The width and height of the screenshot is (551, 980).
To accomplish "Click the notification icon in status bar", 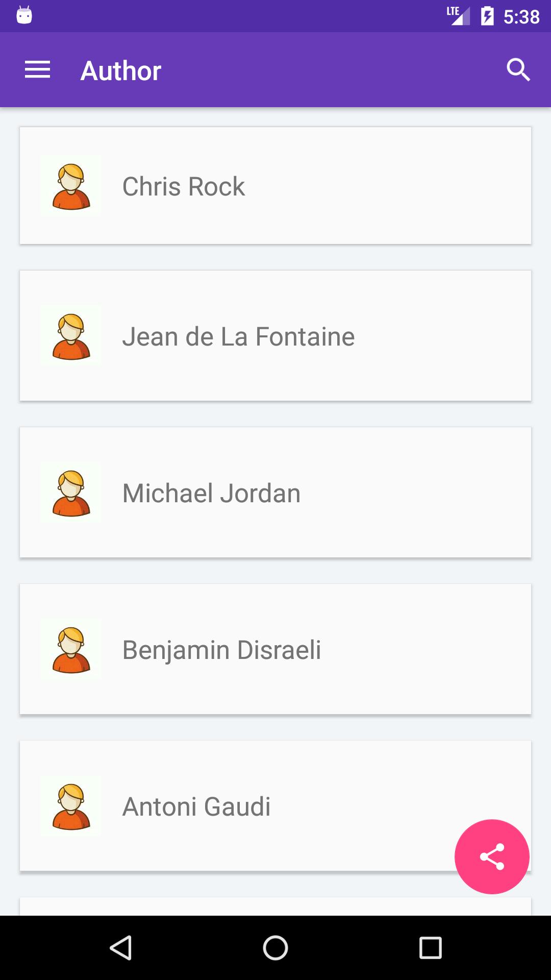I will (x=24, y=15).
